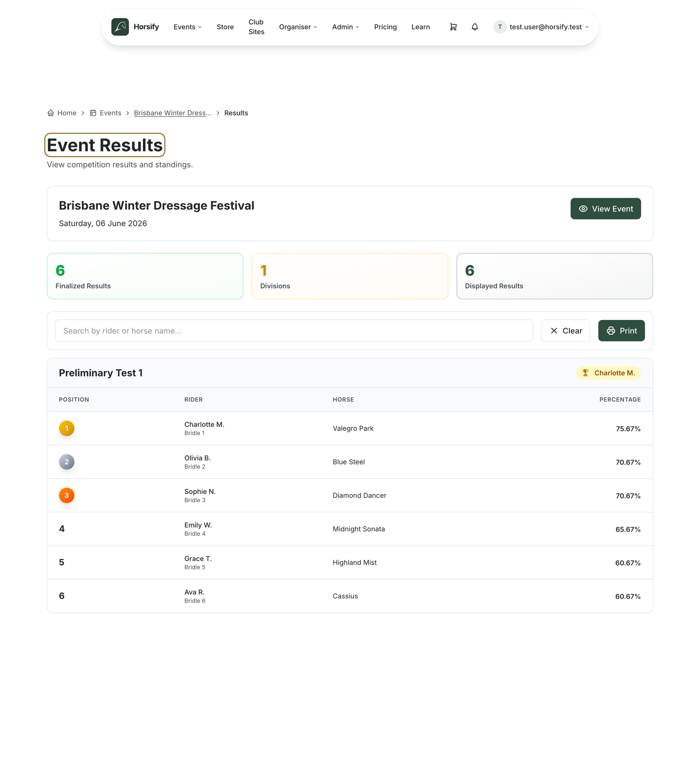Image resolution: width=700 pixels, height=774 pixels.
Task: Click position number 5
Action: (62, 563)
